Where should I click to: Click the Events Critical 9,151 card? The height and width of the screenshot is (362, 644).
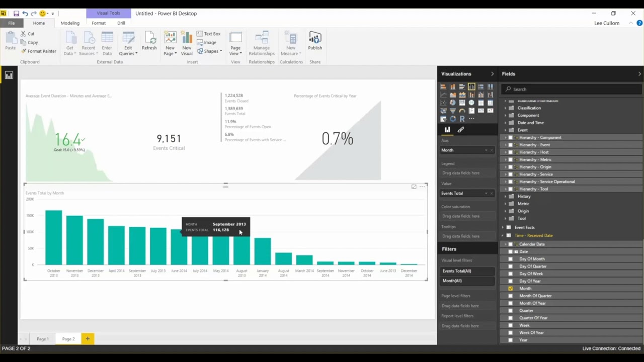pos(169,141)
